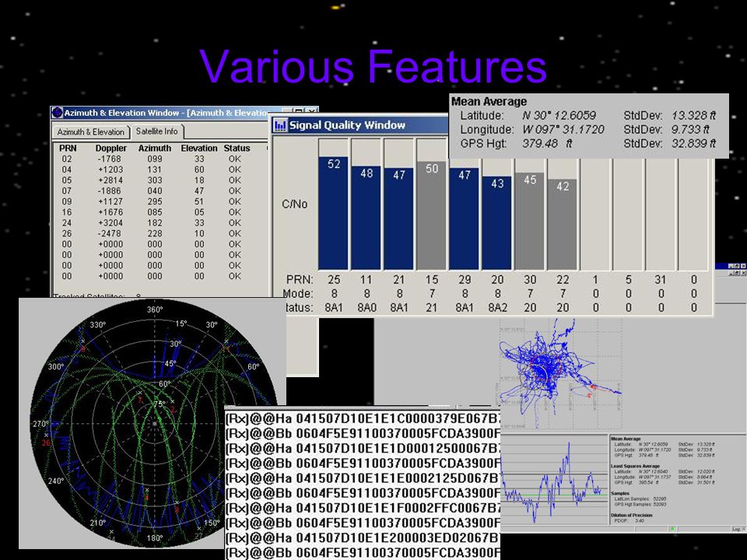The height and width of the screenshot is (560, 747).
Task: Click status code 8A0 in Signal Quality Window
Action: tap(366, 308)
